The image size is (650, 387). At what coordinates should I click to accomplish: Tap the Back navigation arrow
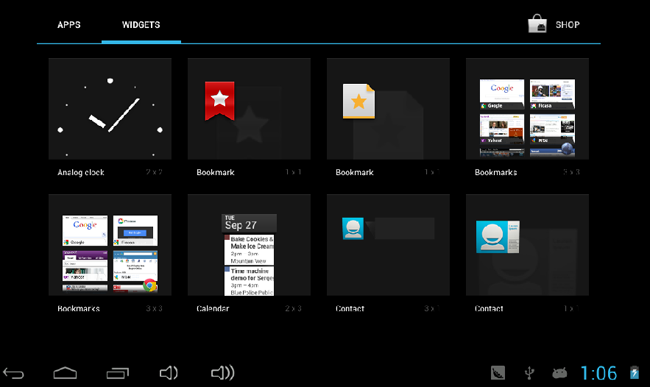pos(13,373)
